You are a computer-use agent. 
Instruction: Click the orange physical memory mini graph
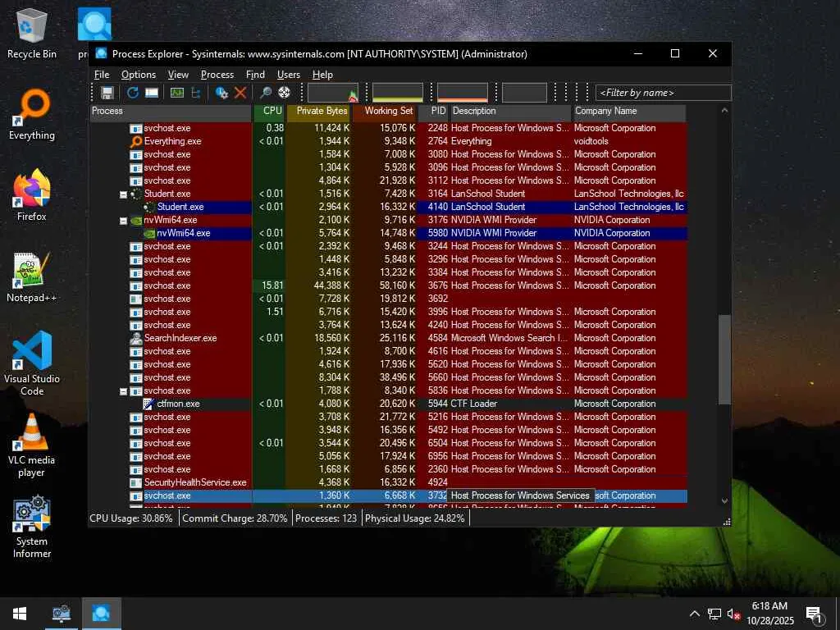[463, 93]
